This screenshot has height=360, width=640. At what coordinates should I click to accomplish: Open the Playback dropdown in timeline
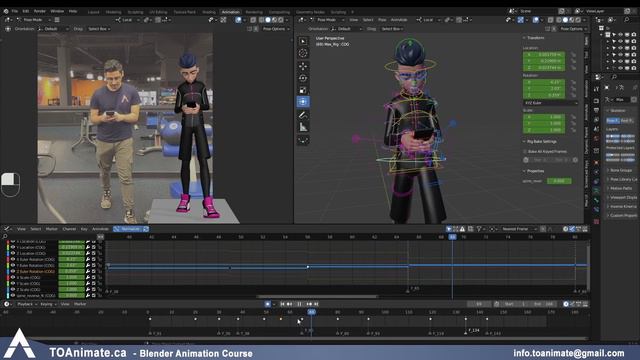pyautogui.click(x=27, y=304)
